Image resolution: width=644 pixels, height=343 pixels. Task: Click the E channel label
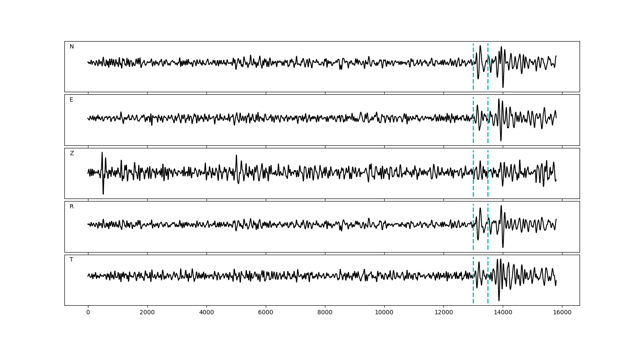[x=71, y=100]
